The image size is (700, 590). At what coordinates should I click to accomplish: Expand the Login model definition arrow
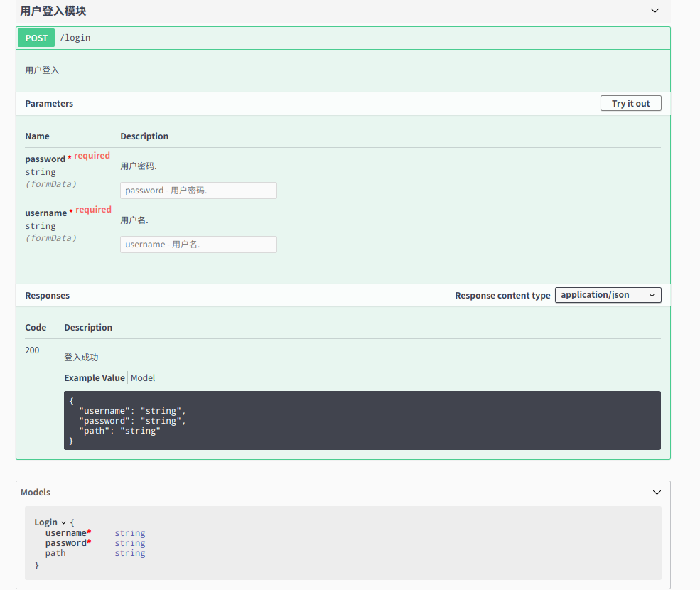(x=63, y=522)
